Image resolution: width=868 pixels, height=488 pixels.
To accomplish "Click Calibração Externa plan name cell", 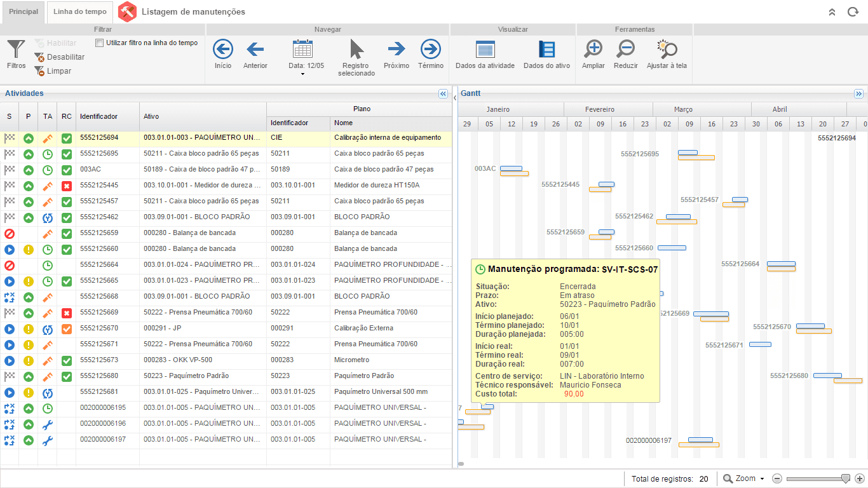I will pos(391,328).
